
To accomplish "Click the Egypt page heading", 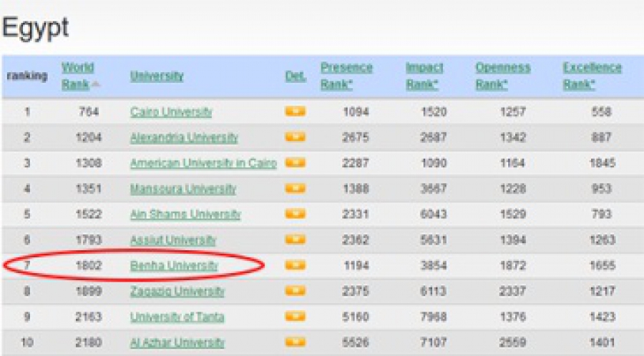I will point(35,29).
